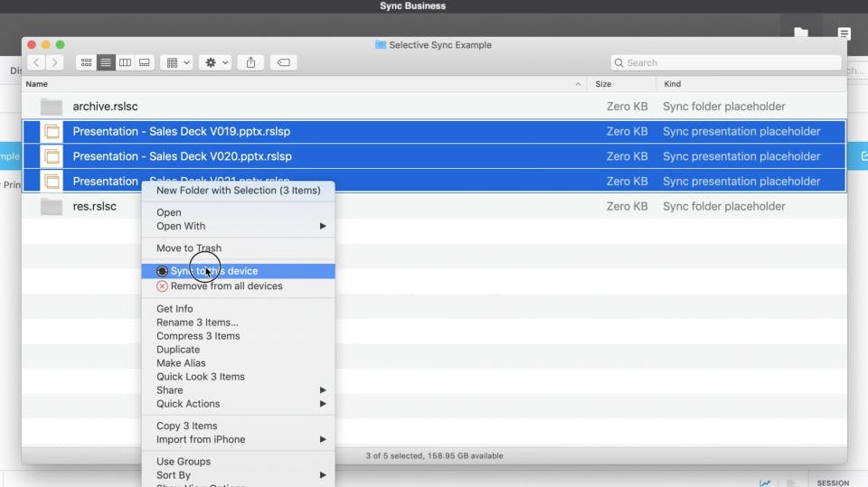Toggle the Name sort direction chevron
The height and width of the screenshot is (487, 868).
tap(578, 84)
